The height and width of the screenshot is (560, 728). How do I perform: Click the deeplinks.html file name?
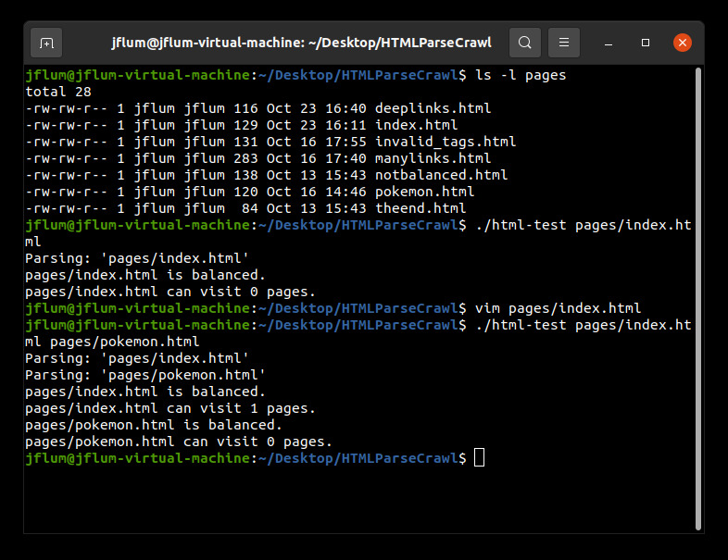click(433, 108)
